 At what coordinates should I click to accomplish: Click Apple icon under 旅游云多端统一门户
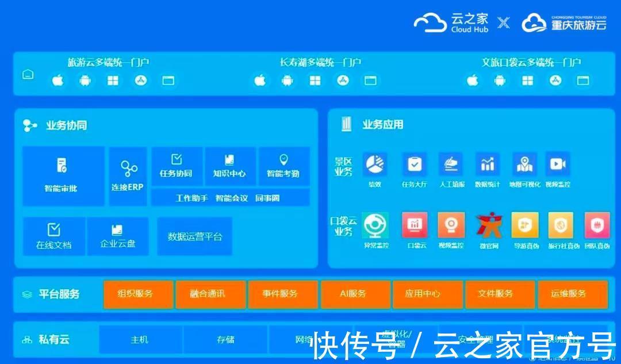point(58,81)
